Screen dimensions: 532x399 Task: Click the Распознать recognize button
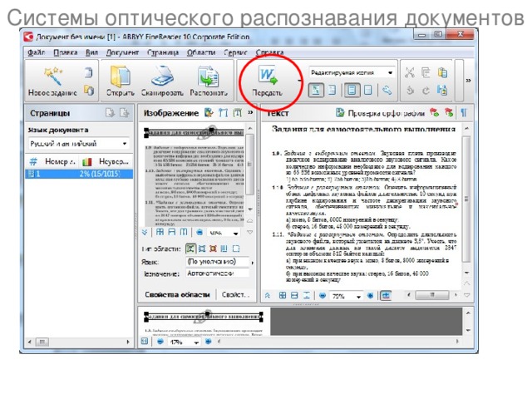209,81
